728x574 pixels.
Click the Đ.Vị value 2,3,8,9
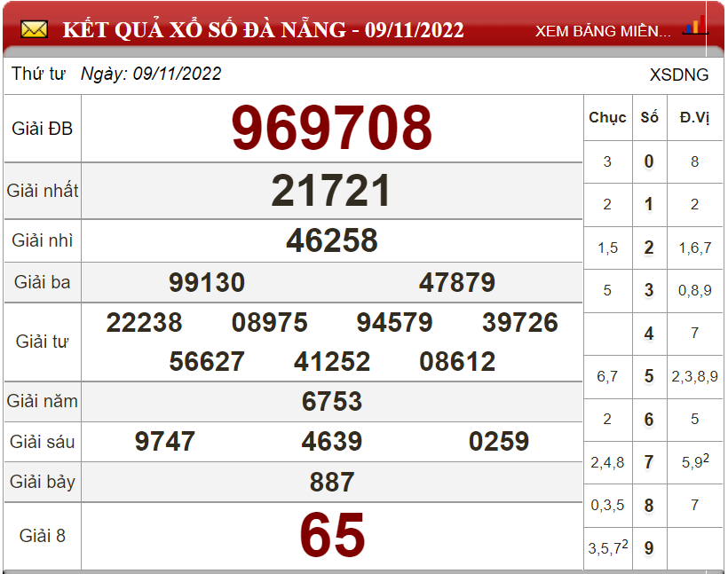(694, 376)
